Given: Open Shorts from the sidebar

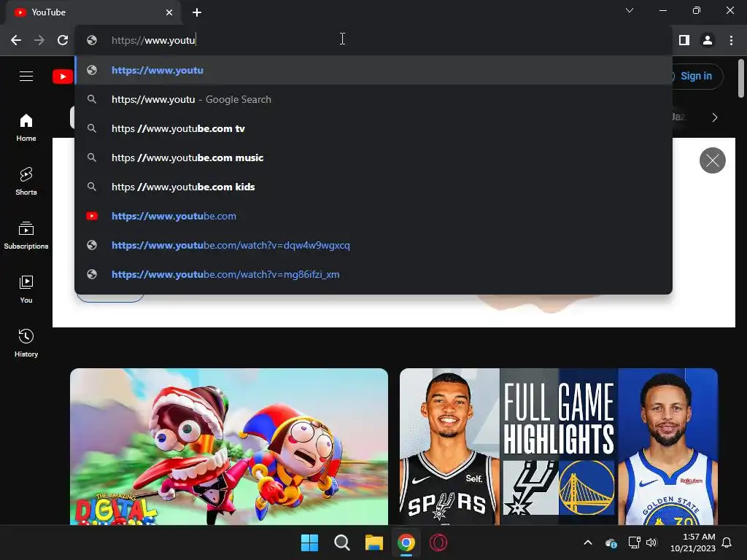Looking at the screenshot, I should [x=26, y=182].
